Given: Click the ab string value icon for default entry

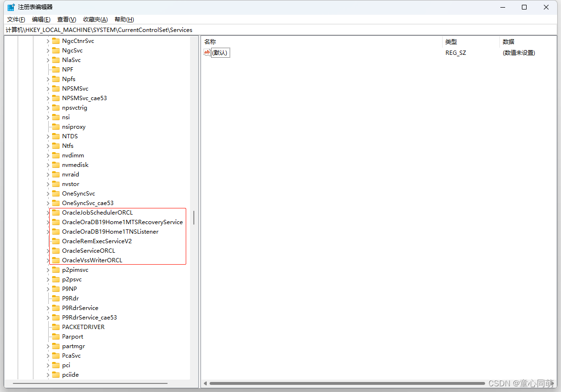Looking at the screenshot, I should (207, 52).
